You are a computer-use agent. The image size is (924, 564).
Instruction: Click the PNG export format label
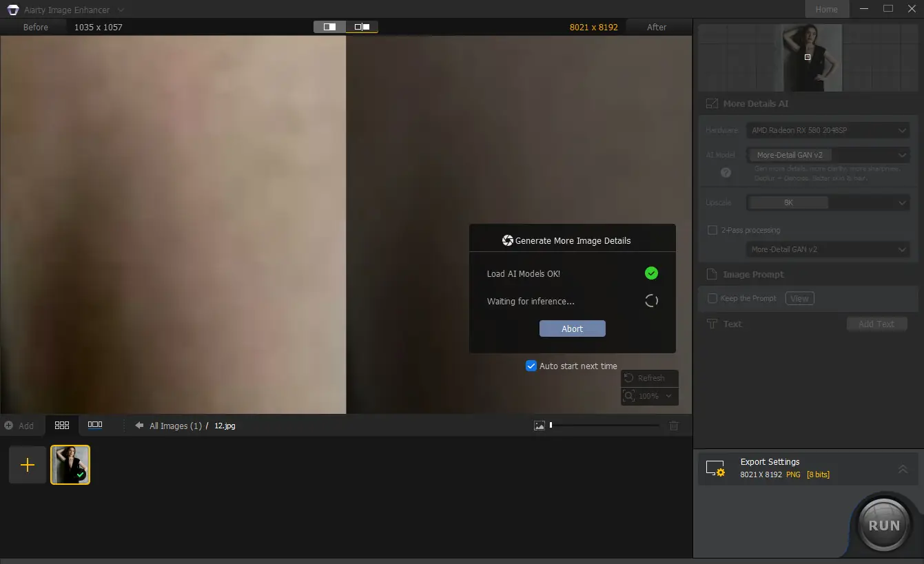793,474
